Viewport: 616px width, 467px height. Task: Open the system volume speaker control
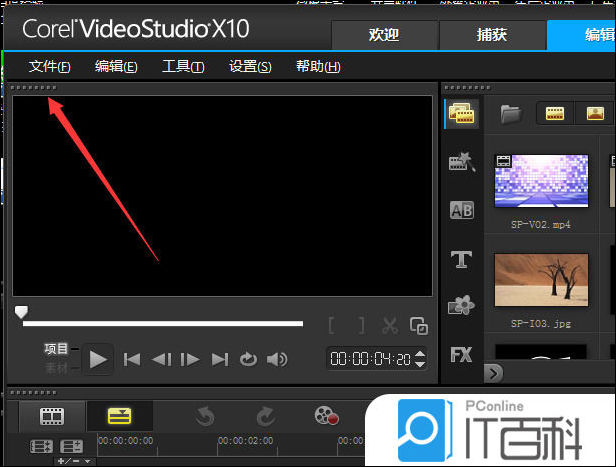tap(277, 359)
